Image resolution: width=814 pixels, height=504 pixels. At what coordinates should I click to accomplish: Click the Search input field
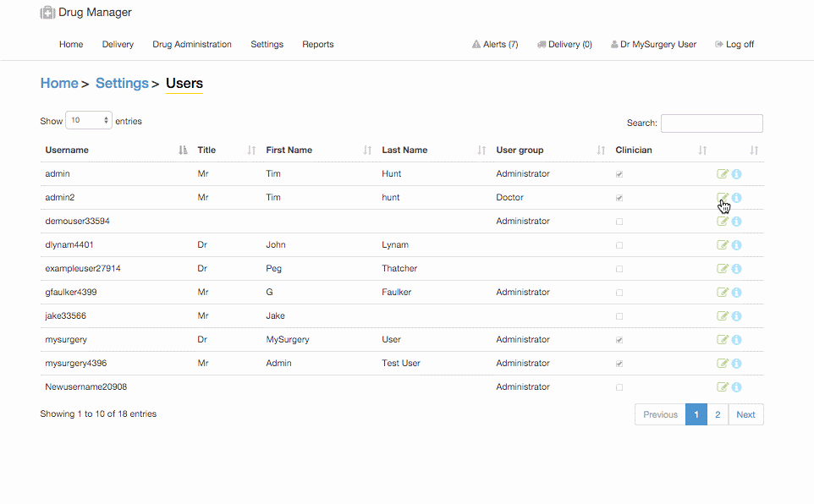point(712,123)
